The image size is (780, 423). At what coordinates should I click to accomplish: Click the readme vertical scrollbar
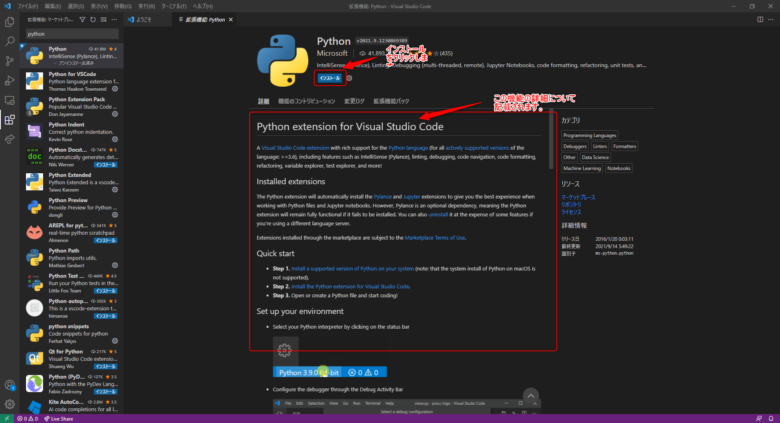[551, 140]
